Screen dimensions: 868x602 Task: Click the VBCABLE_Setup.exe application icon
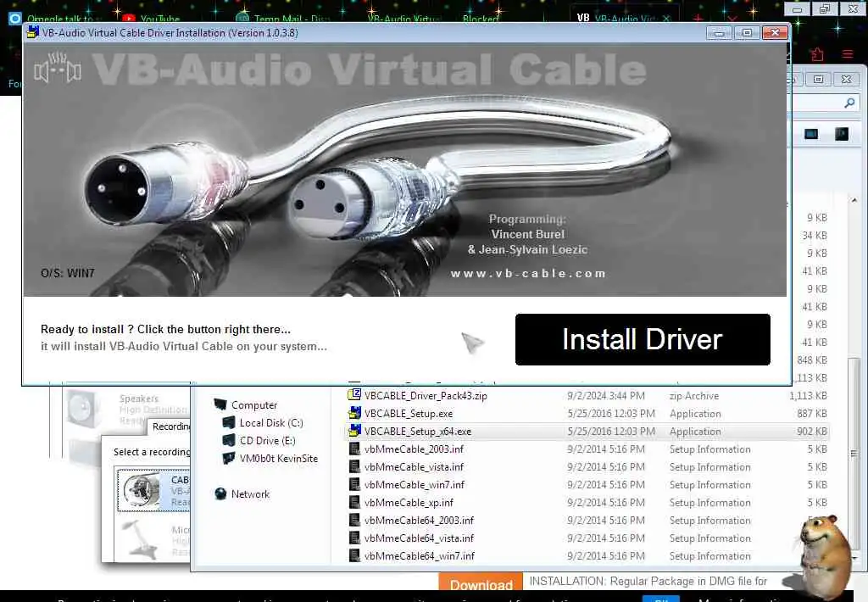(x=354, y=413)
